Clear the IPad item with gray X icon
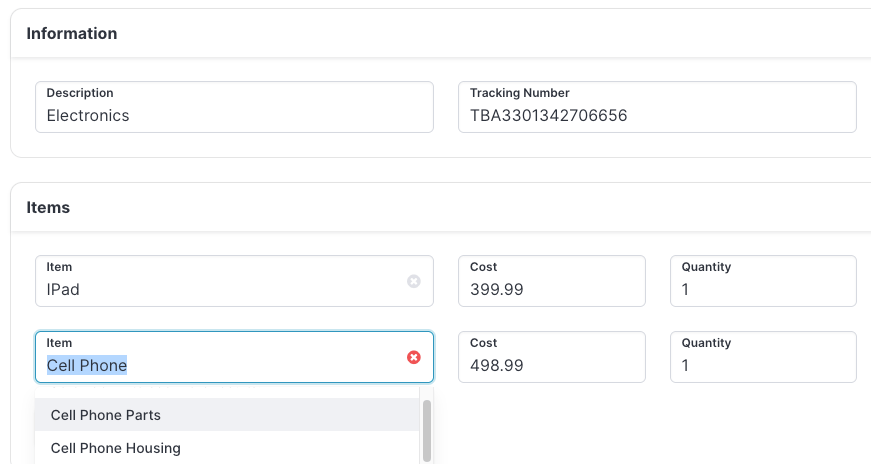 413,281
